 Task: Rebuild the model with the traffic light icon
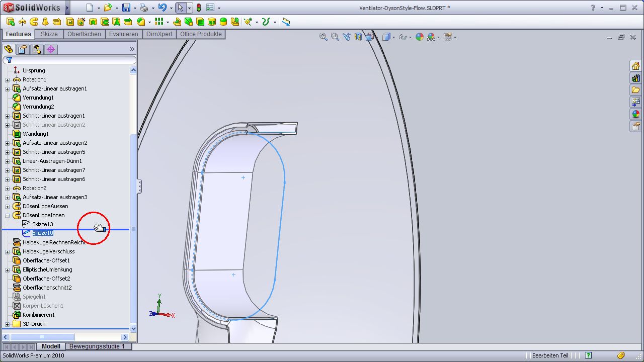coord(199,8)
